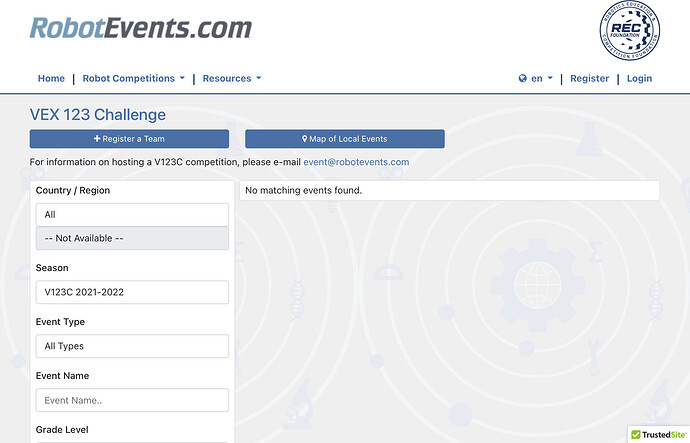Click the Not Available region dropdown
The image size is (690, 443).
pyautogui.click(x=132, y=238)
